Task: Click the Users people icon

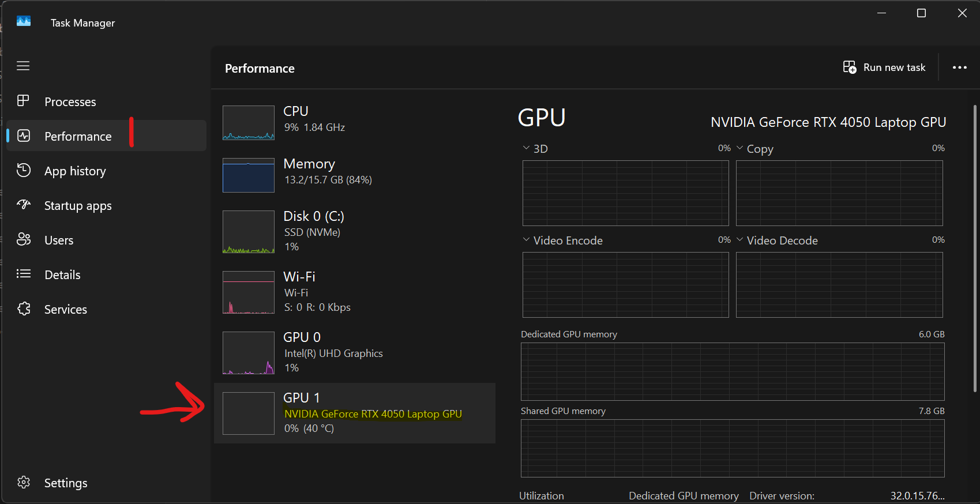Action: click(23, 239)
